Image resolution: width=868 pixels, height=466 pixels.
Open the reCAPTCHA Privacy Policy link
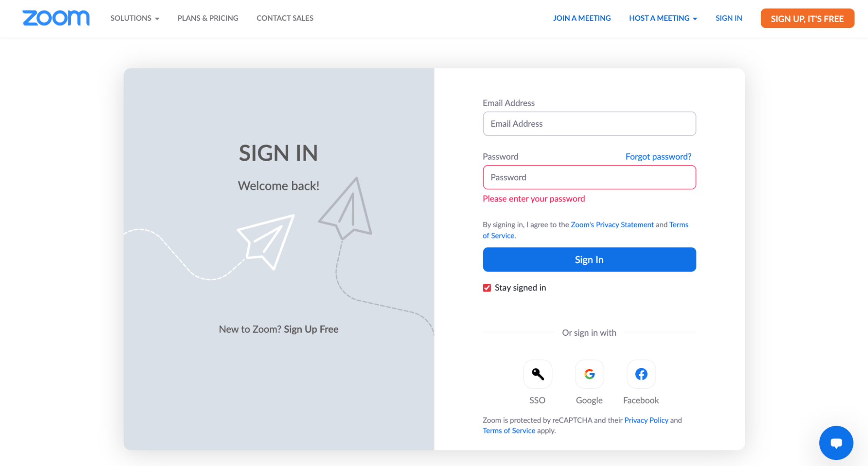tap(646, 420)
